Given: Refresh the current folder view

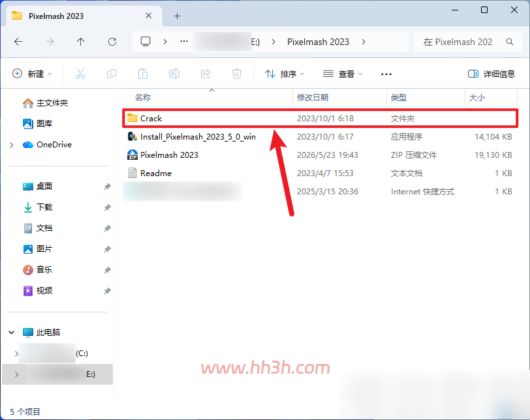Looking at the screenshot, I should coord(112,42).
